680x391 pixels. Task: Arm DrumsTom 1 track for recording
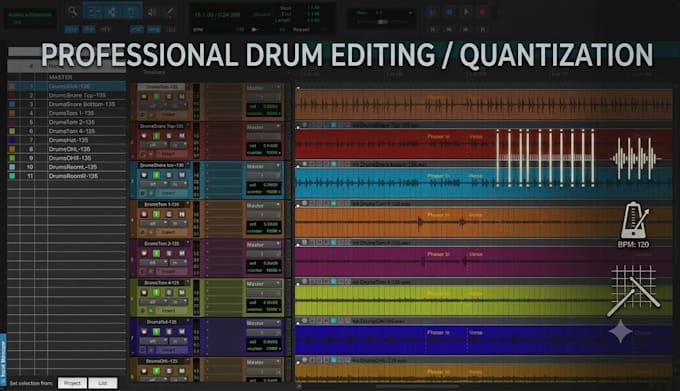point(144,214)
